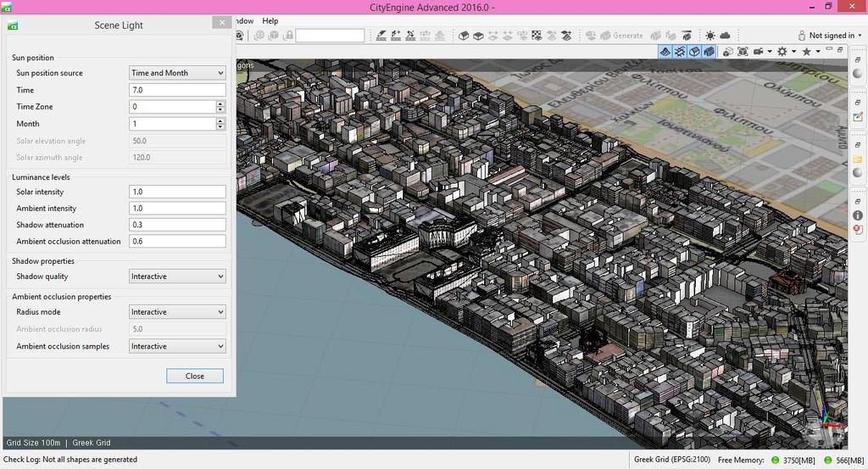The height and width of the screenshot is (469, 868).
Task: Click the Solar intensity field
Action: (177, 192)
